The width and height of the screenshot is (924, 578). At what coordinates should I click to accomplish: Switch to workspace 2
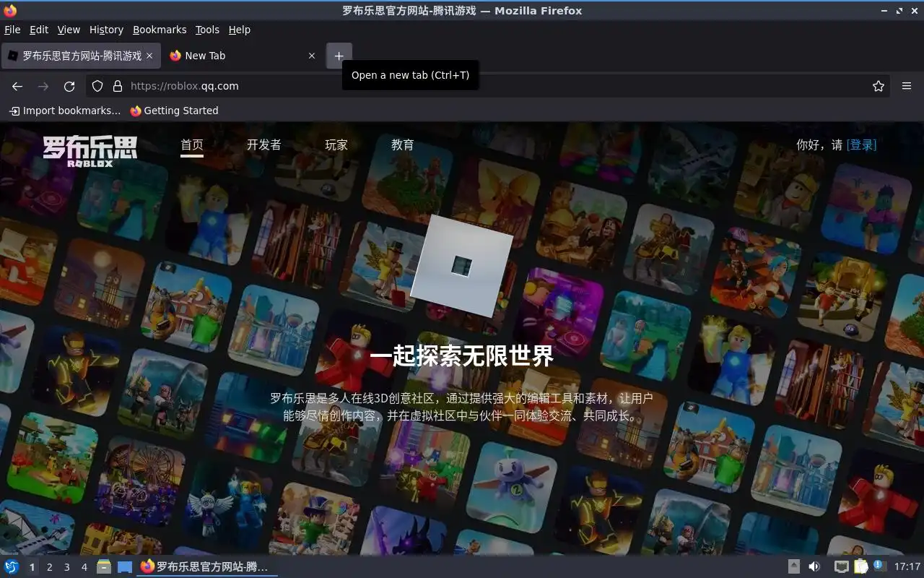click(x=49, y=567)
